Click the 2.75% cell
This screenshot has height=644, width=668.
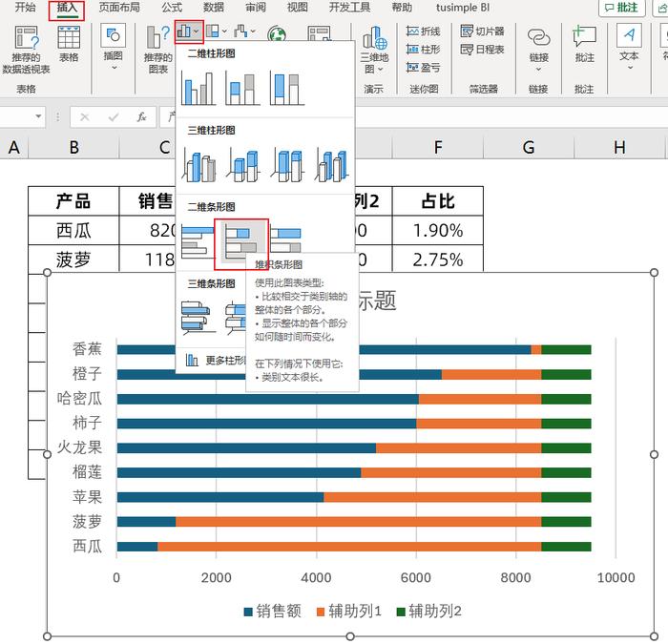tap(438, 260)
